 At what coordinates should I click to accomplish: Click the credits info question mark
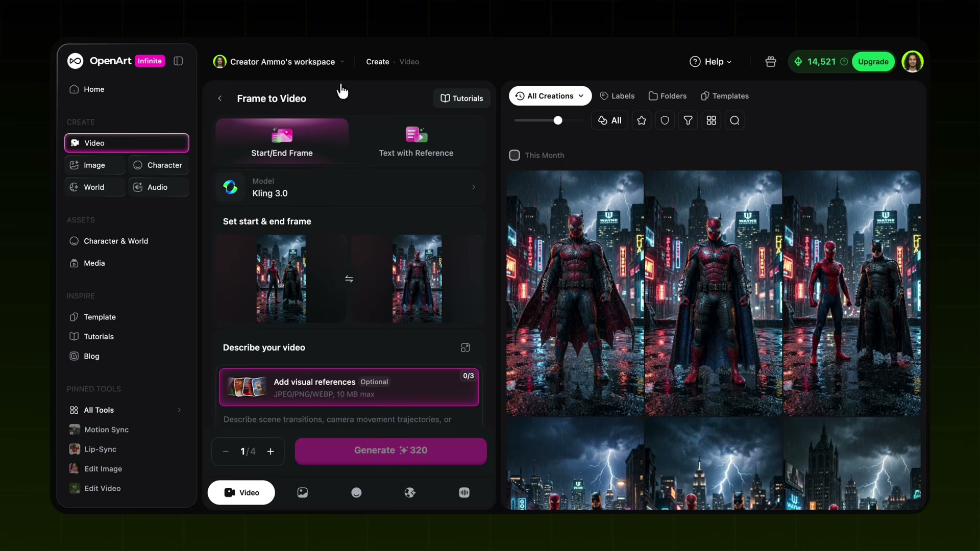[x=844, y=62]
